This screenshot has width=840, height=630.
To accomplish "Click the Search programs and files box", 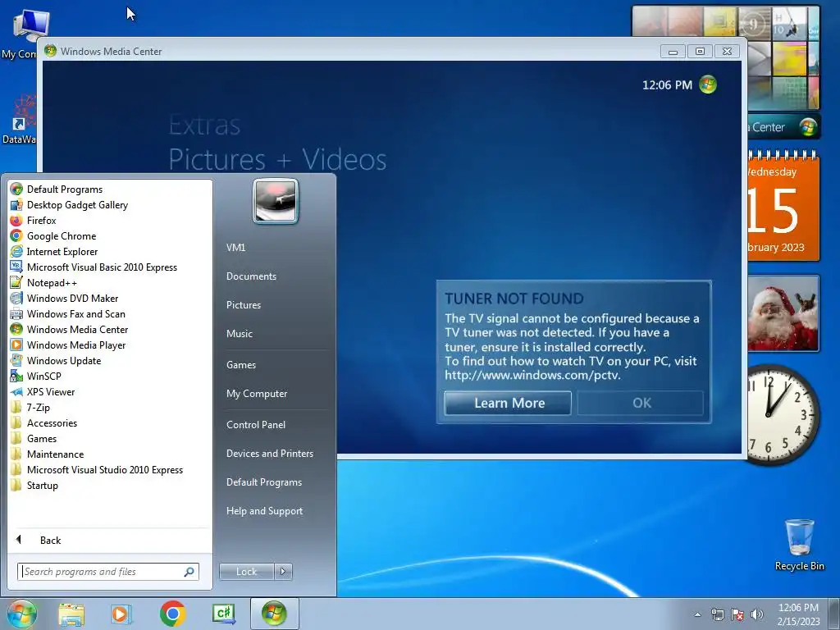I will point(108,572).
